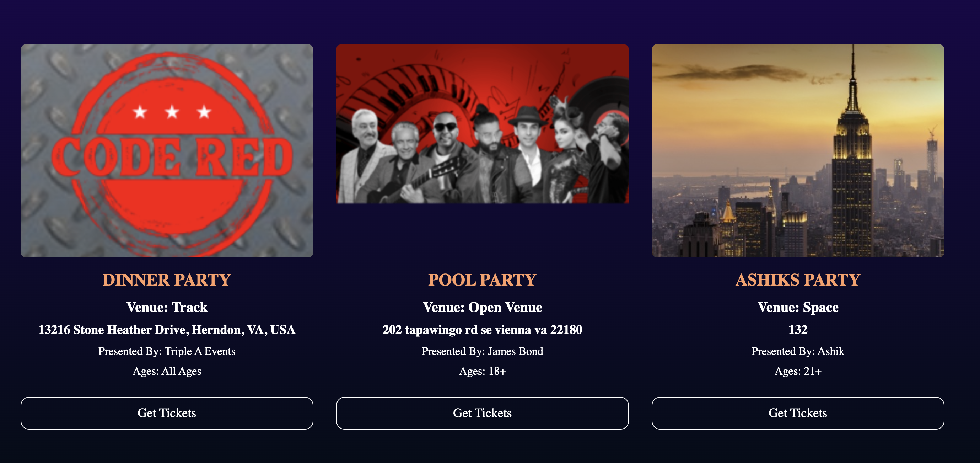Select the Stone Heather Drive address
980x463 pixels.
click(x=167, y=330)
